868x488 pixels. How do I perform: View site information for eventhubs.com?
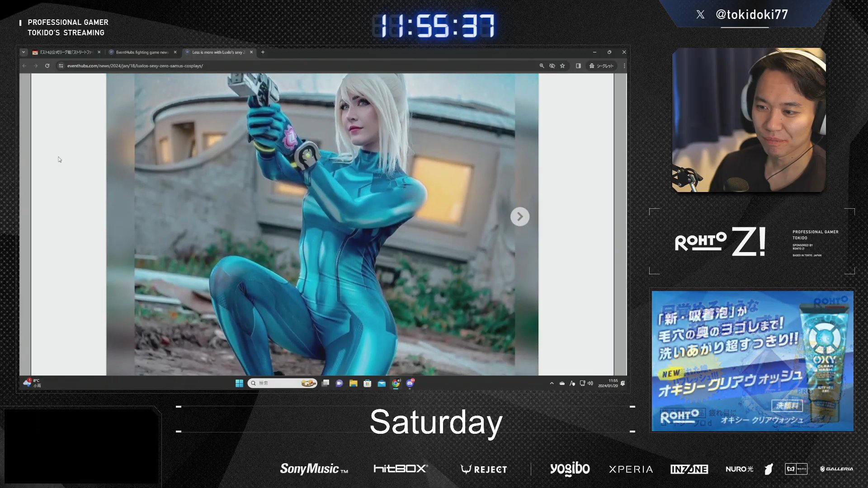click(x=61, y=66)
